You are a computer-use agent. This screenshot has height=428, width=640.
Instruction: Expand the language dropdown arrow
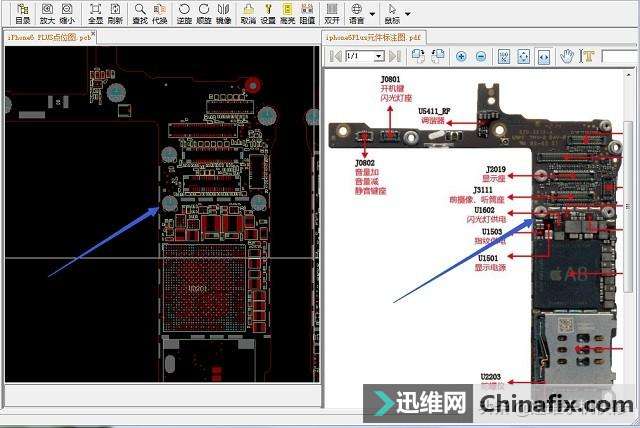pyautogui.click(x=372, y=14)
